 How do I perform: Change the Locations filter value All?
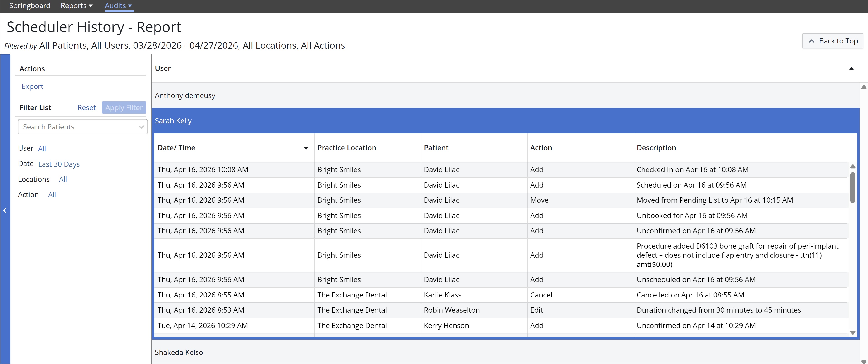click(63, 179)
